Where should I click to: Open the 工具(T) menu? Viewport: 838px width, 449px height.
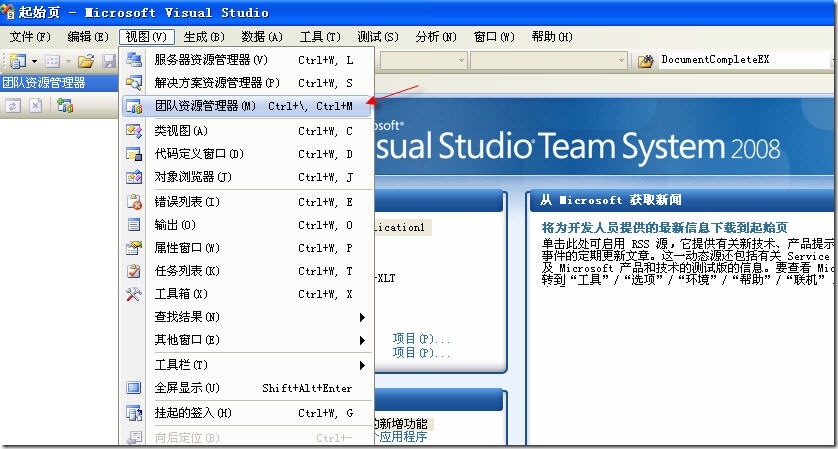click(320, 37)
